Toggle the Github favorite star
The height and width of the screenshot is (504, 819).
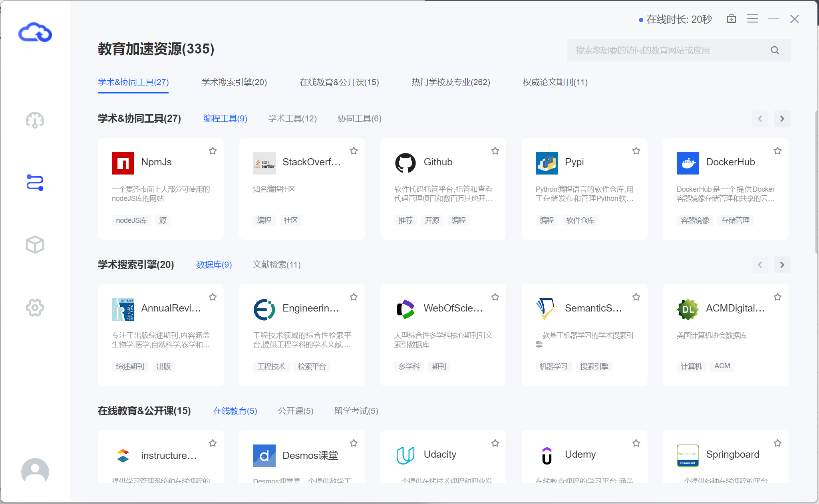pyautogui.click(x=495, y=151)
